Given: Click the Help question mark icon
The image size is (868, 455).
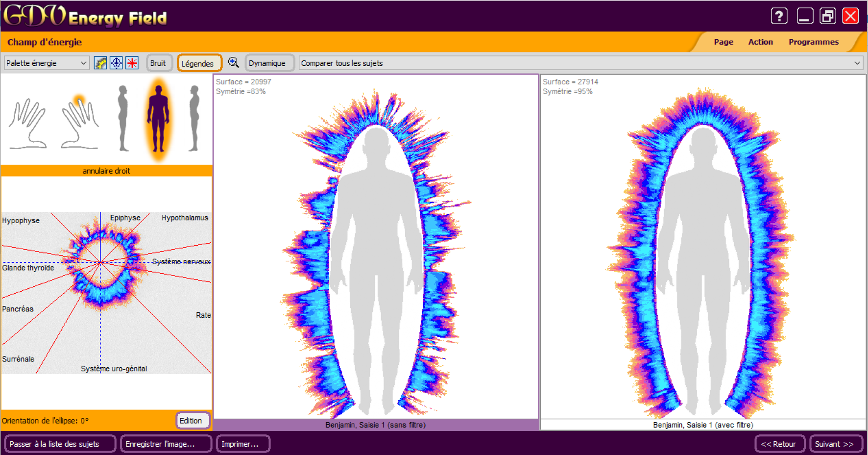Looking at the screenshot, I should pyautogui.click(x=779, y=16).
